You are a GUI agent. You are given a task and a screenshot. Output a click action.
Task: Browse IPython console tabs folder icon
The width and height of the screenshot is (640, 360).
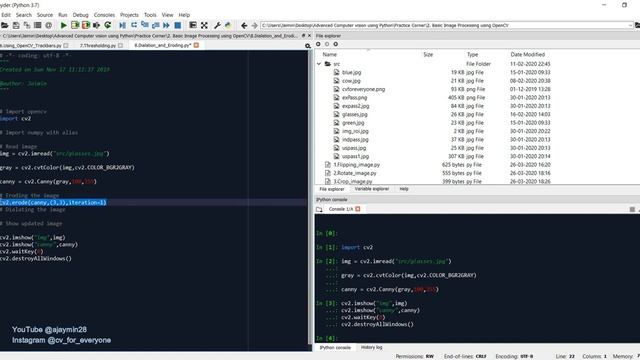(319, 209)
